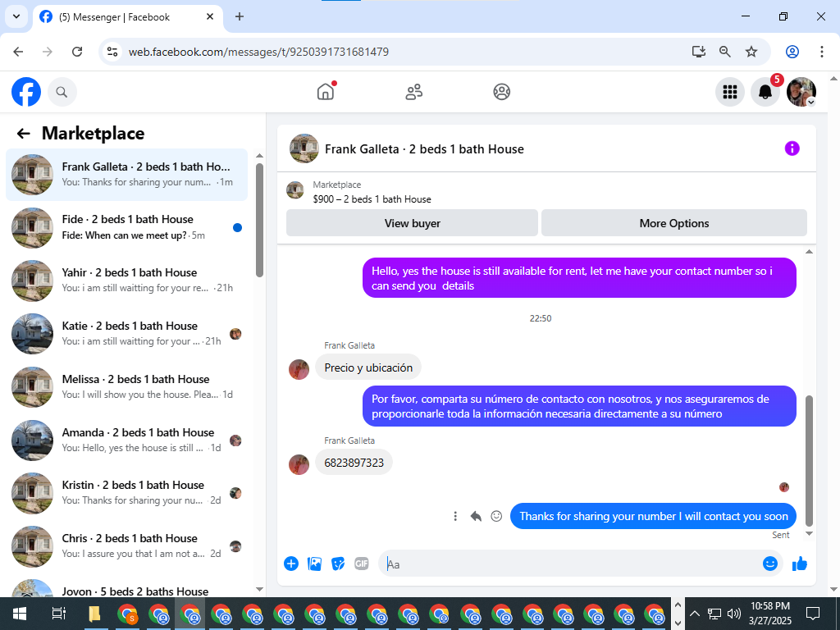
Task: Open the emoji picker in message box
Action: pos(769,564)
